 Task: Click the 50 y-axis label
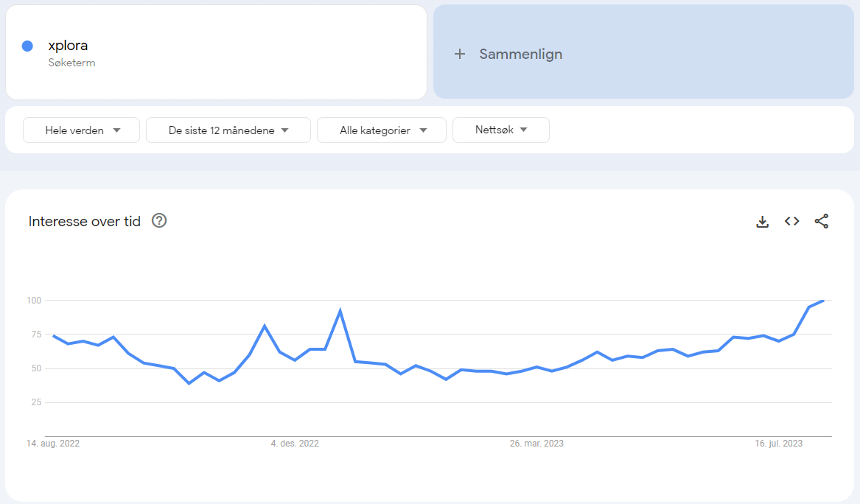pos(36,368)
